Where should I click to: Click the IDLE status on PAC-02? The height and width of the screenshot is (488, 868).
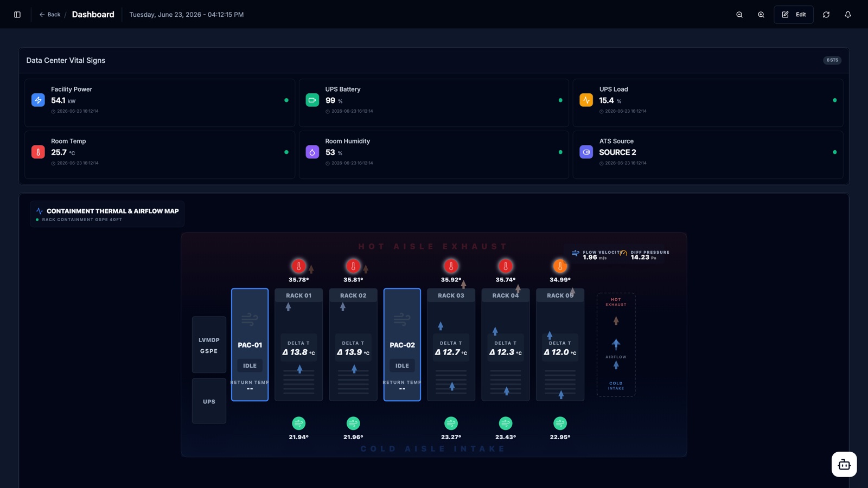[x=402, y=366]
